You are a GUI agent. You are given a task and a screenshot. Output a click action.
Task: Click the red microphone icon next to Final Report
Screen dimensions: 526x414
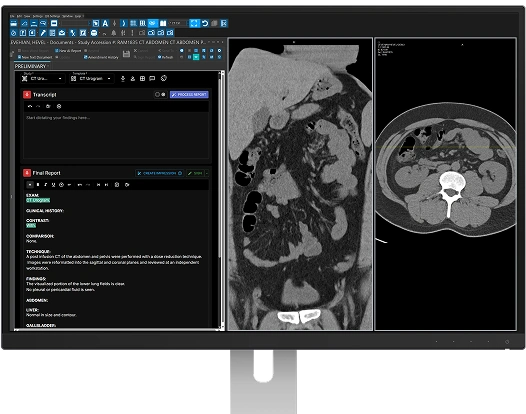[x=27, y=173]
